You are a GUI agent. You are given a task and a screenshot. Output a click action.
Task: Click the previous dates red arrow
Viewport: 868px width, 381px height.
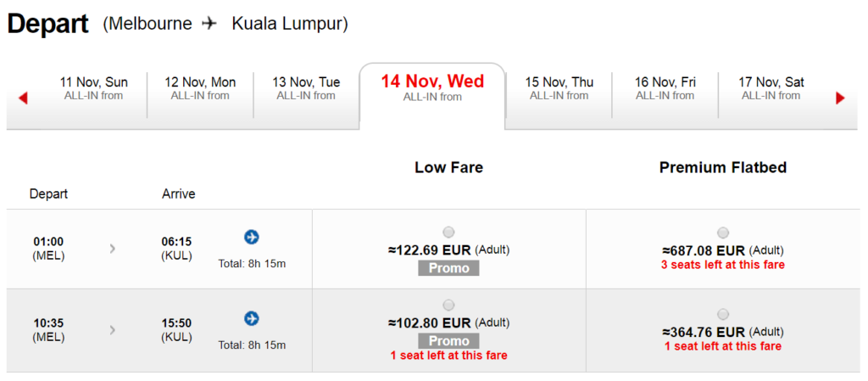[x=23, y=98]
